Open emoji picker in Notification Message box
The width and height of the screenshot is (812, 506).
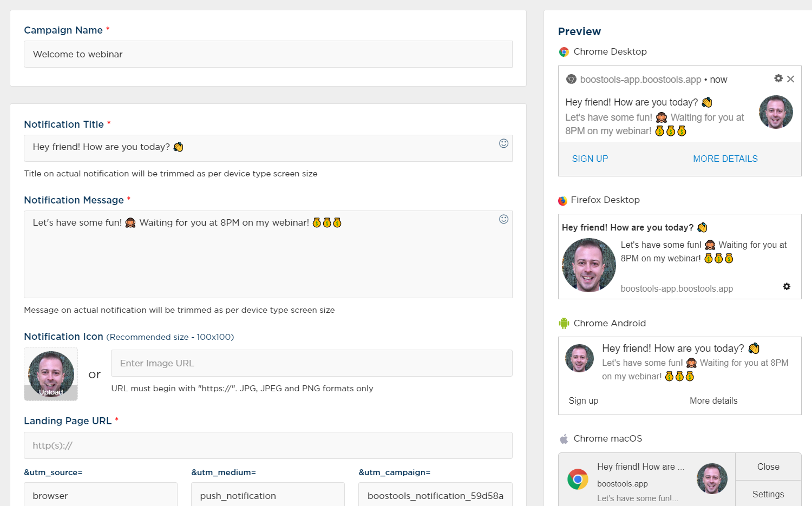click(x=503, y=219)
